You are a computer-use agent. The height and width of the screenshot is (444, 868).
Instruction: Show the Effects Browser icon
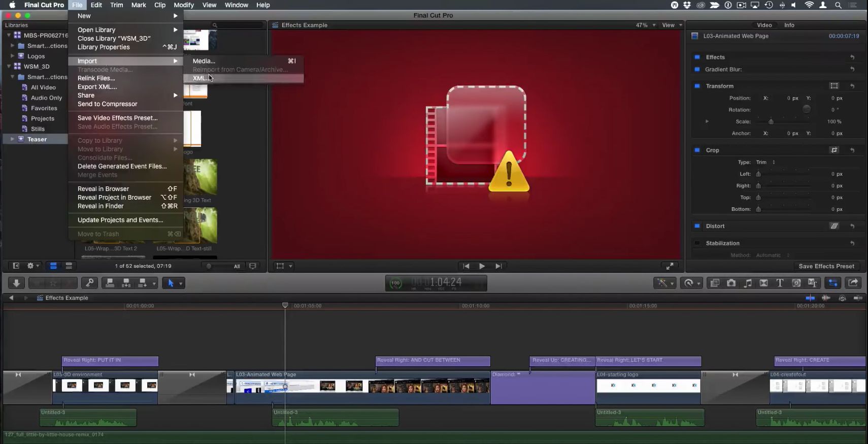[x=715, y=283]
